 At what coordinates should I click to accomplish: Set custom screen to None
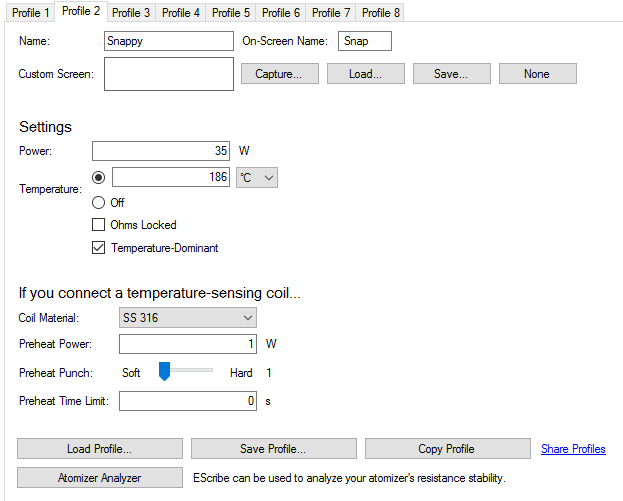(x=537, y=74)
